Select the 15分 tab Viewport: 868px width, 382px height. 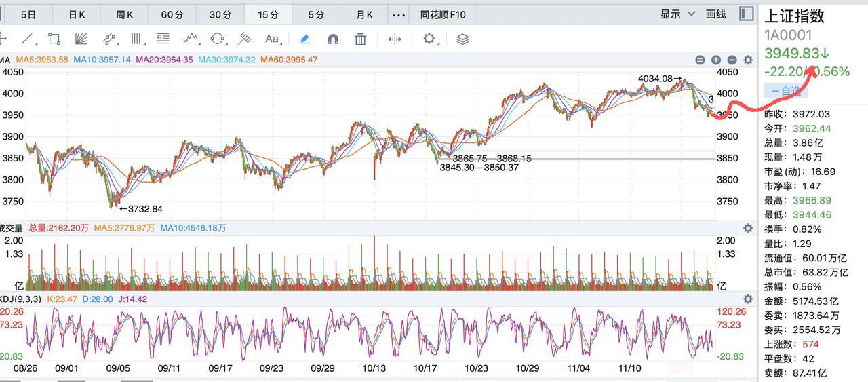click(x=268, y=14)
